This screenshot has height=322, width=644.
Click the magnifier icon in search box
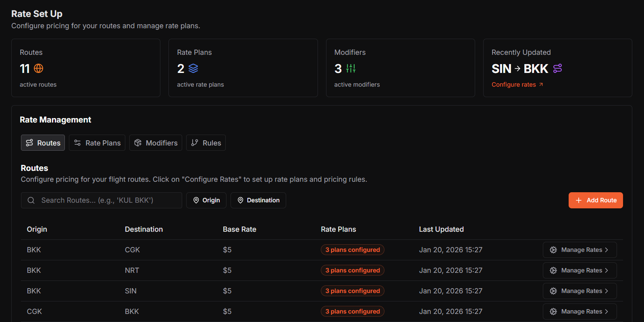point(31,200)
